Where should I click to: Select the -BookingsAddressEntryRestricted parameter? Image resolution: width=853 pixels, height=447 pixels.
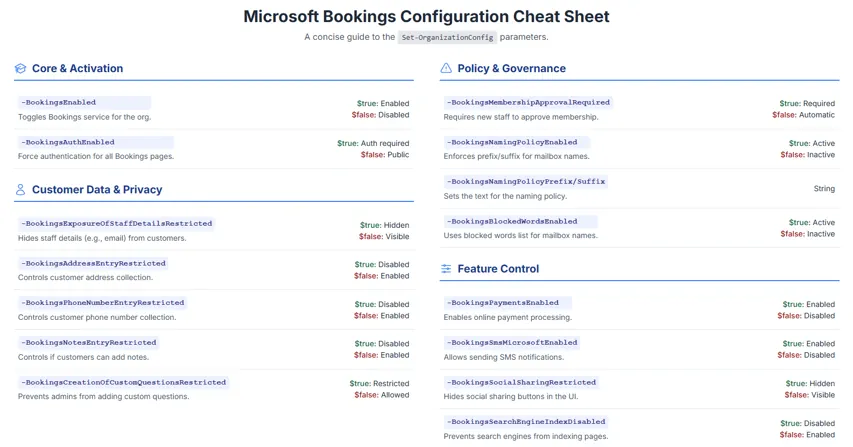(x=93, y=263)
